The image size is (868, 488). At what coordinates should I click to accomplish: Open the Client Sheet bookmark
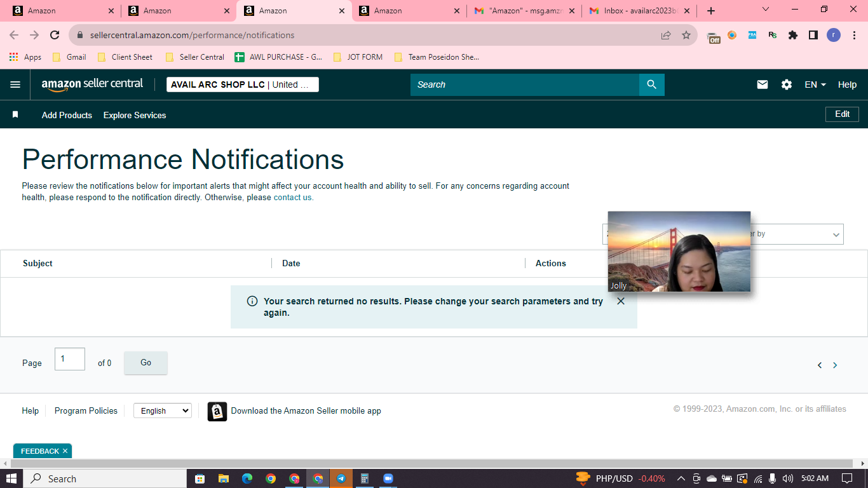coord(125,57)
